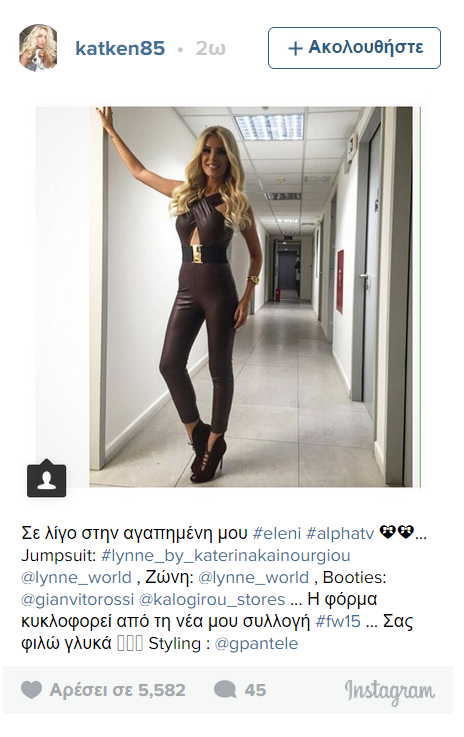464x737 pixels.
Task: Click the Ακολουθήστε follow button
Action: (x=354, y=48)
